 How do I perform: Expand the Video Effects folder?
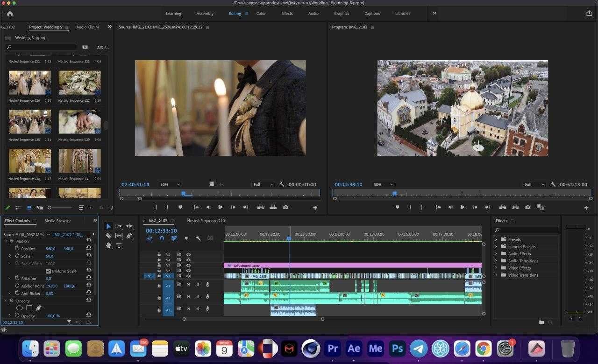[x=496, y=268]
